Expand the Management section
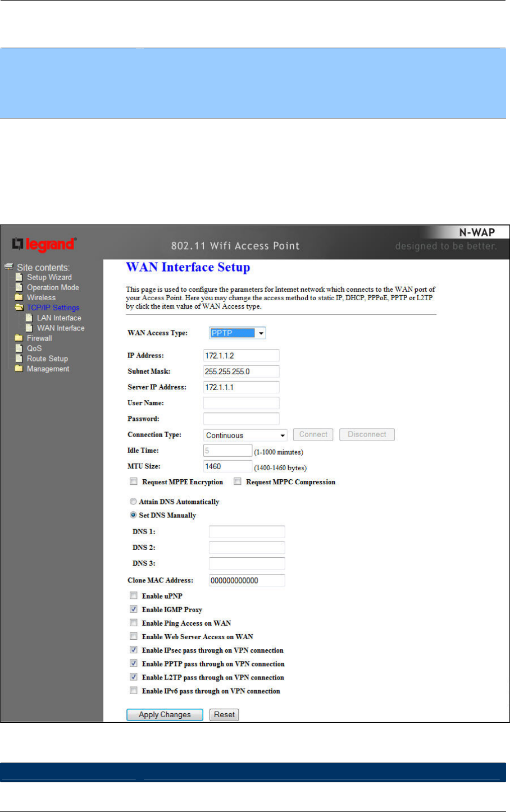The image size is (510, 812). 48,369
